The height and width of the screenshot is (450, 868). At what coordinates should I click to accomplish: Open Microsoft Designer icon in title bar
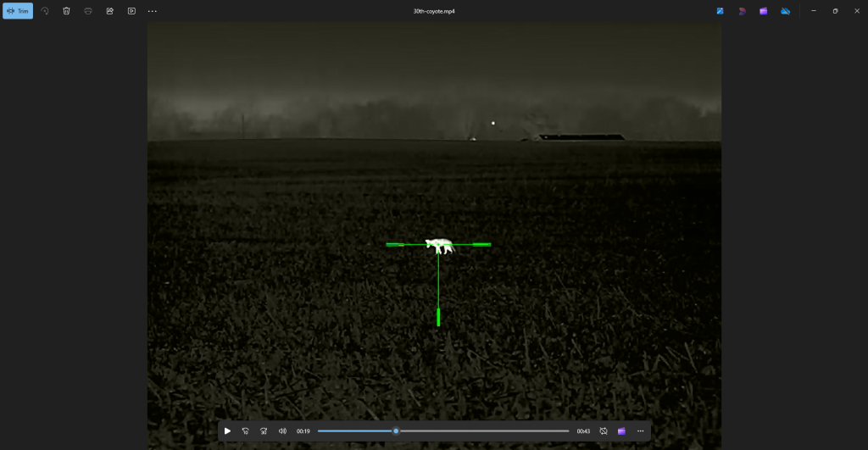coord(742,11)
